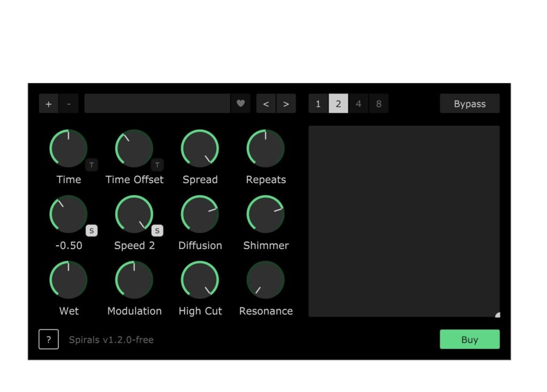Viewport: 547px width, 392px height.
Task: Disable the 'S' switch next to Speed 2
Action: 158,231
